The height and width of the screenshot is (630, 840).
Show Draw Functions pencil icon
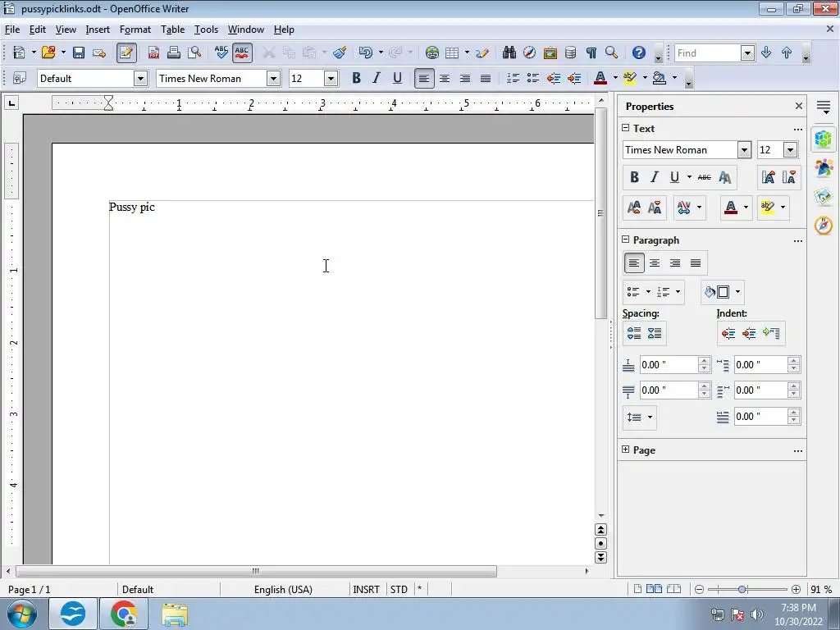click(482, 52)
